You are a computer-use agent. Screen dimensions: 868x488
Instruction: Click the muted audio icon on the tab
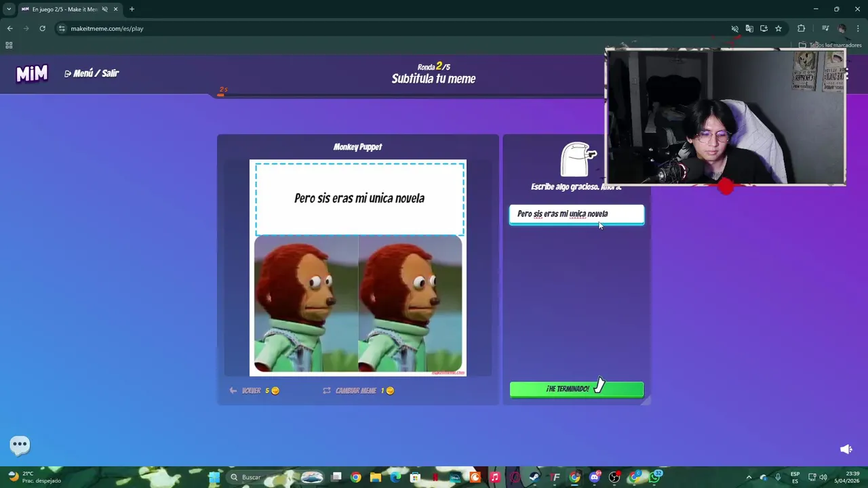[104, 9]
